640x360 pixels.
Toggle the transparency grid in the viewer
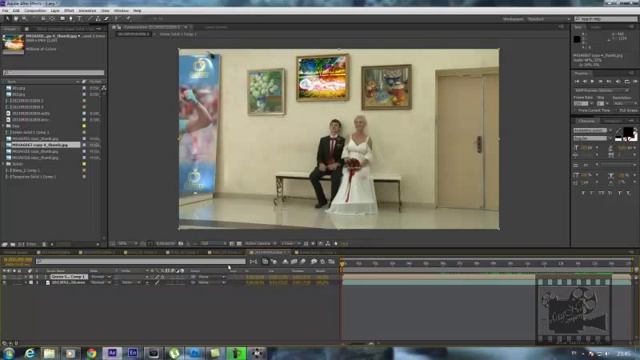[239, 244]
